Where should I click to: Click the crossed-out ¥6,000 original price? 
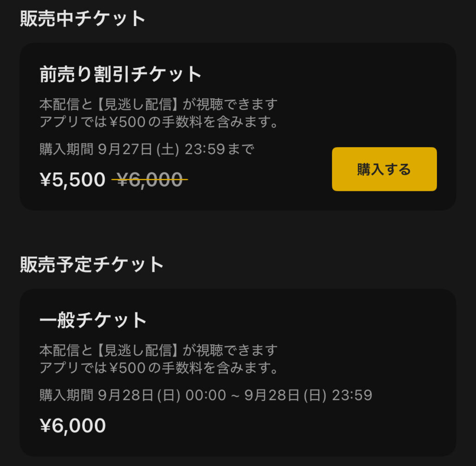(x=150, y=180)
